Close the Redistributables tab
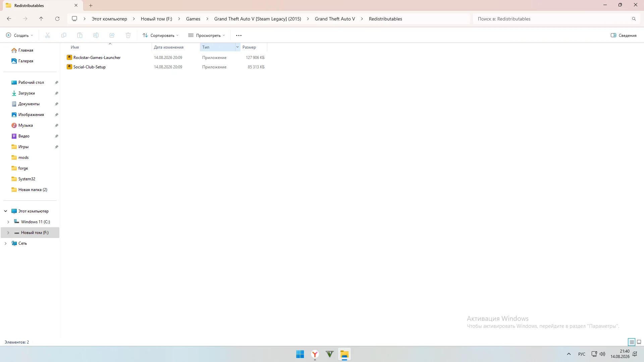Image resolution: width=644 pixels, height=362 pixels. coord(76,5)
